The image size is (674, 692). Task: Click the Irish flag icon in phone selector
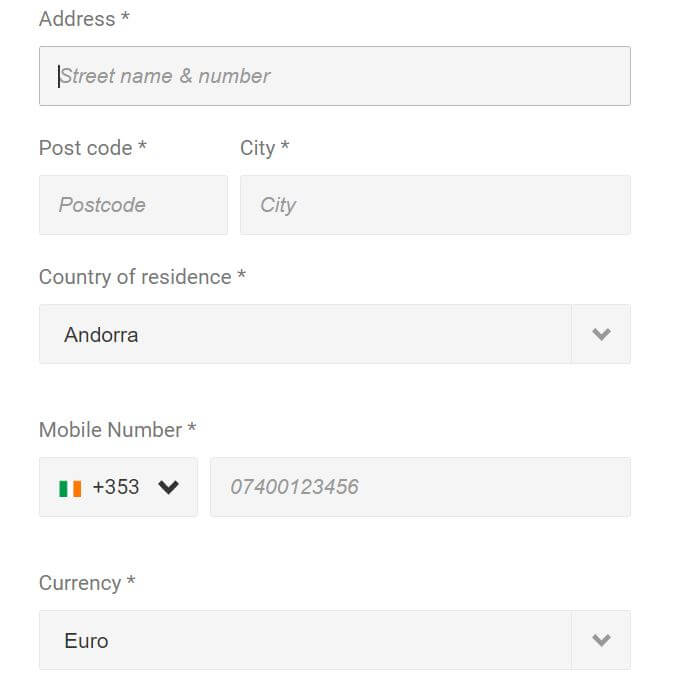tap(70, 489)
